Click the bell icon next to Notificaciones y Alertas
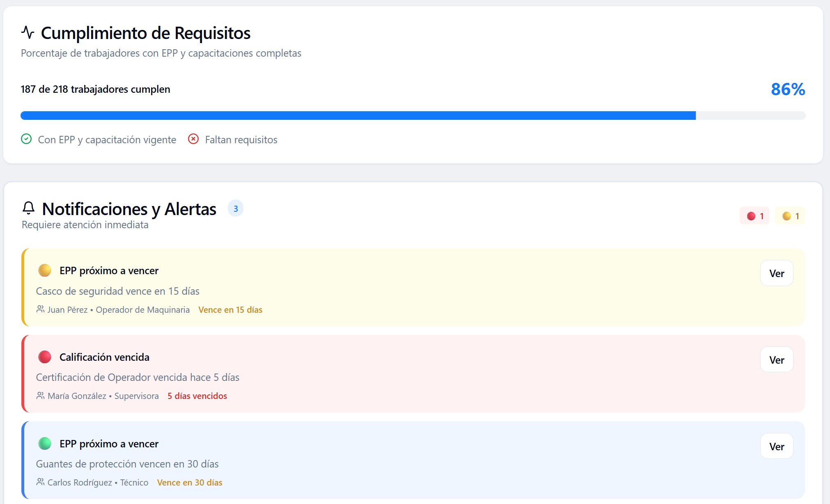830x504 pixels. tap(28, 208)
